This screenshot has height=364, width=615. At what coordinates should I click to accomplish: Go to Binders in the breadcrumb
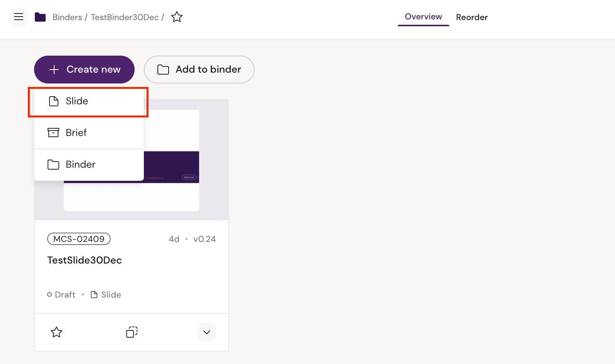point(67,17)
